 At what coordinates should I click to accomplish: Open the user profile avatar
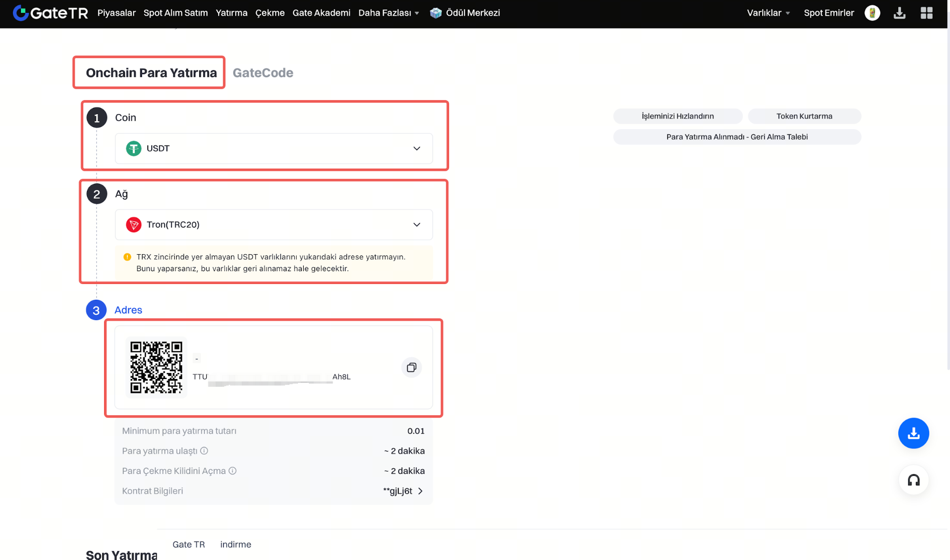(x=872, y=13)
